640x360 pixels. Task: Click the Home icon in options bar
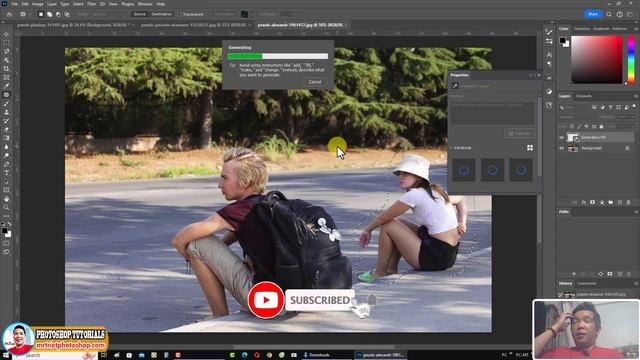[9, 14]
